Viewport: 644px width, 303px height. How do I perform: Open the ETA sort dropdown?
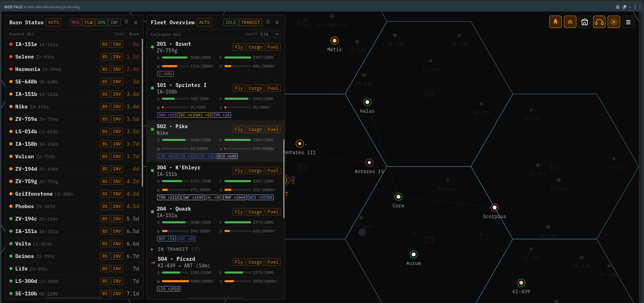click(270, 34)
